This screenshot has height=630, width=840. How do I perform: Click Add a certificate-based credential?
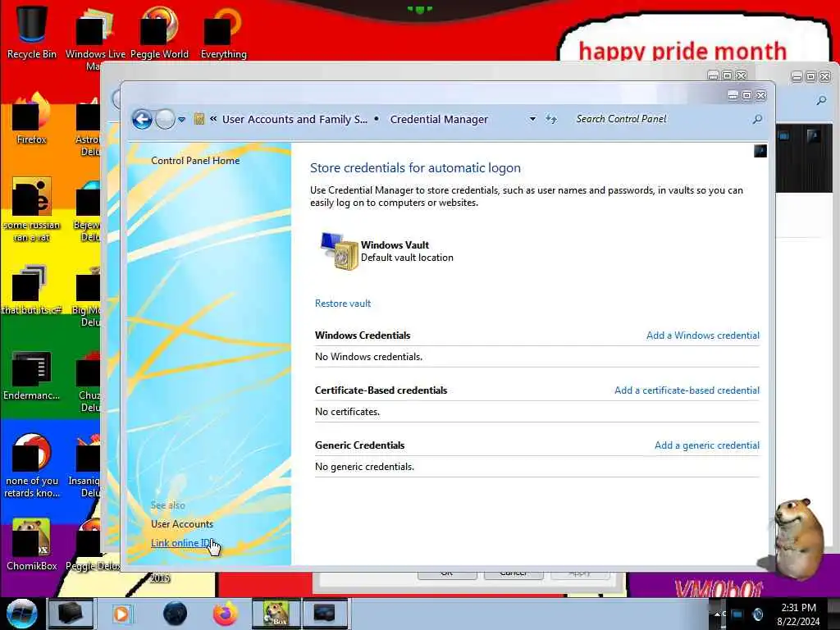[x=687, y=390]
